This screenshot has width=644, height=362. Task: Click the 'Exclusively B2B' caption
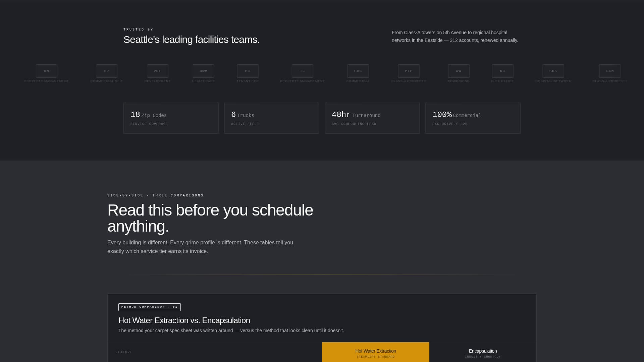pos(450,124)
